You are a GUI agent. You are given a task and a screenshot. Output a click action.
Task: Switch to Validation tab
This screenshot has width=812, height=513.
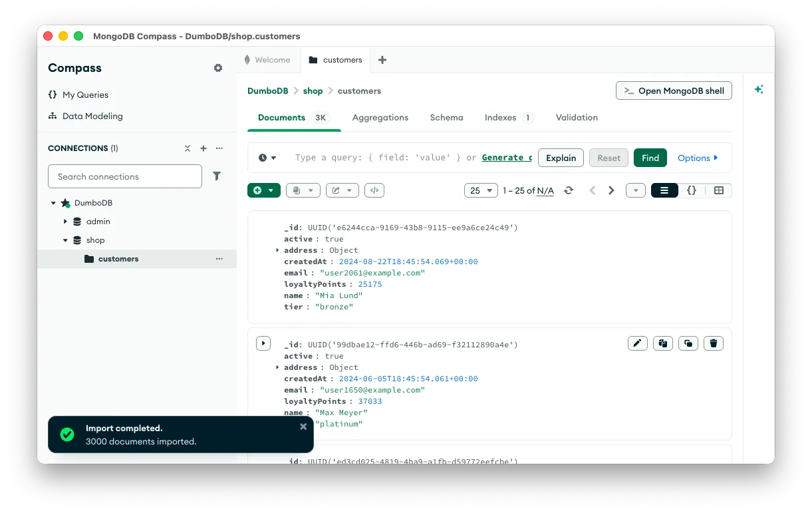(x=577, y=117)
